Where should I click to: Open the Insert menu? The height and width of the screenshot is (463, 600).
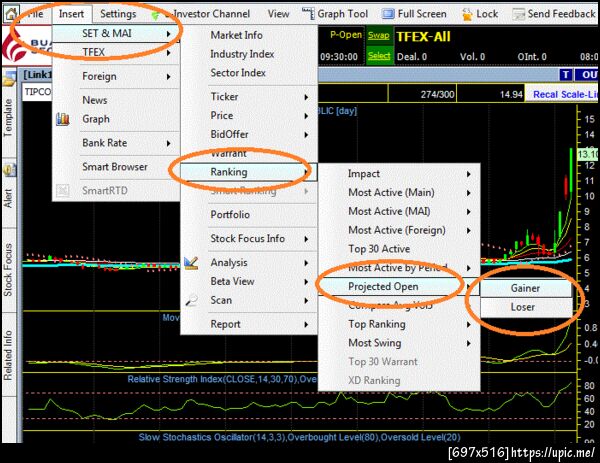71,14
